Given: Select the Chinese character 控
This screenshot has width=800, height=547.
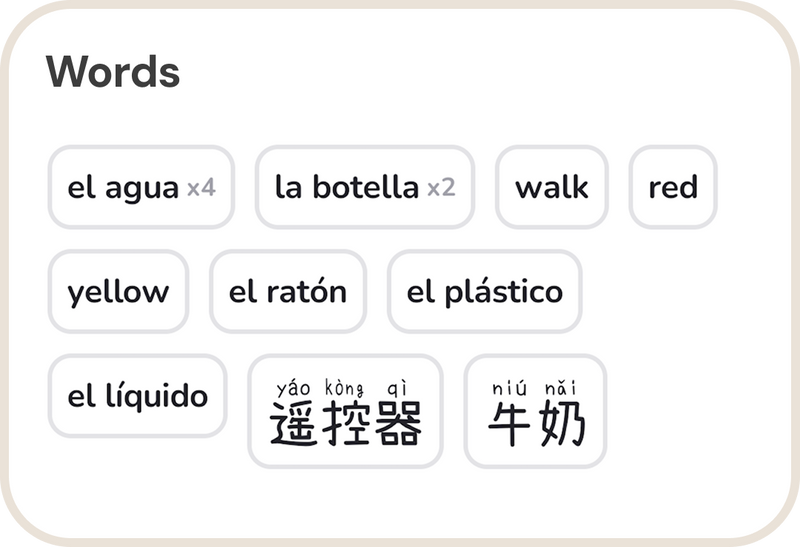Looking at the screenshot, I should (345, 424).
